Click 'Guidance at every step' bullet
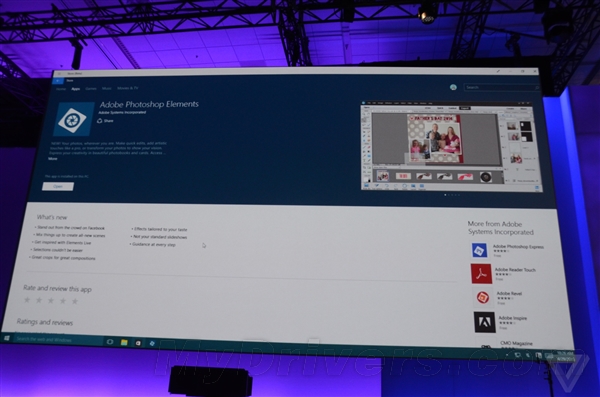This screenshot has height=397, width=600. tap(154, 244)
